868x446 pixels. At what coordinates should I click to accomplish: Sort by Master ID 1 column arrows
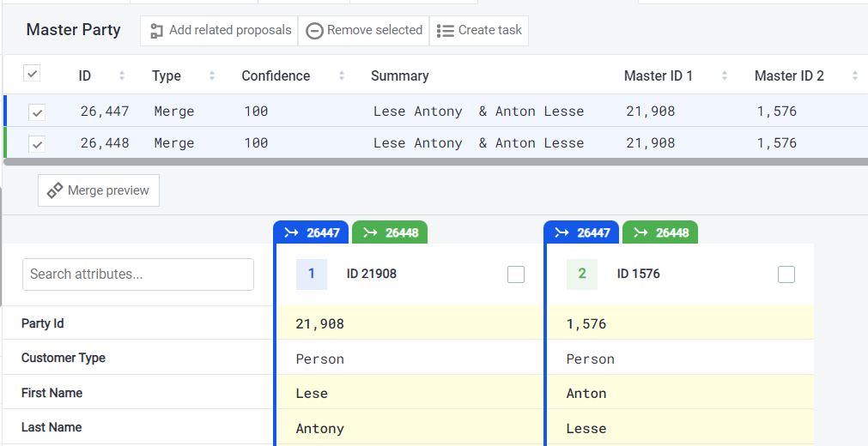pos(725,75)
